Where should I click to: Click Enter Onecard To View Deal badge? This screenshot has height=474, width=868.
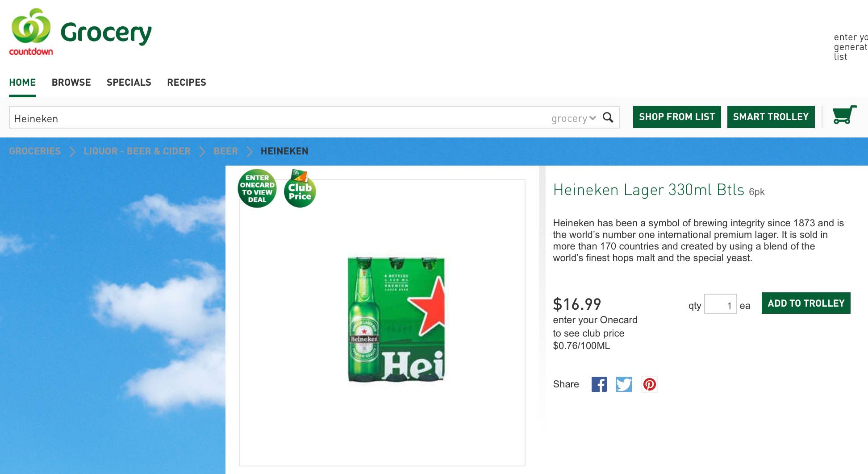(257, 189)
